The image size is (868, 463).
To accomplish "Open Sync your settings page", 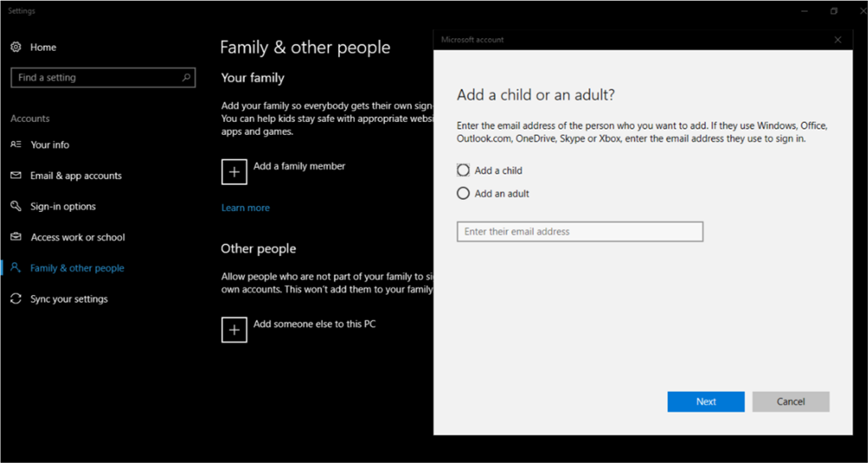I will pyautogui.click(x=70, y=299).
